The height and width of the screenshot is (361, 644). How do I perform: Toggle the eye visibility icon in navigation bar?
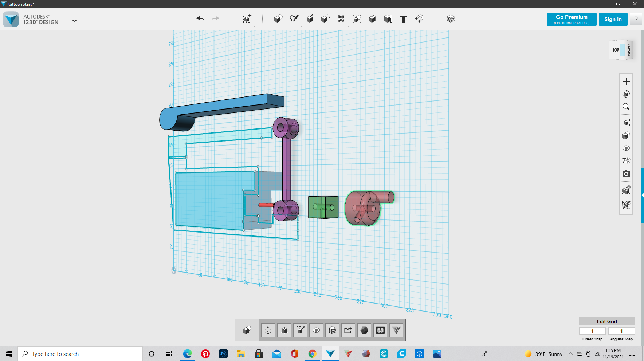[626, 148]
